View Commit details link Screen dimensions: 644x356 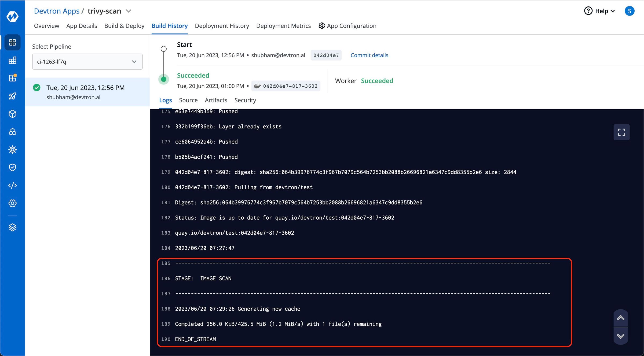pyautogui.click(x=369, y=55)
